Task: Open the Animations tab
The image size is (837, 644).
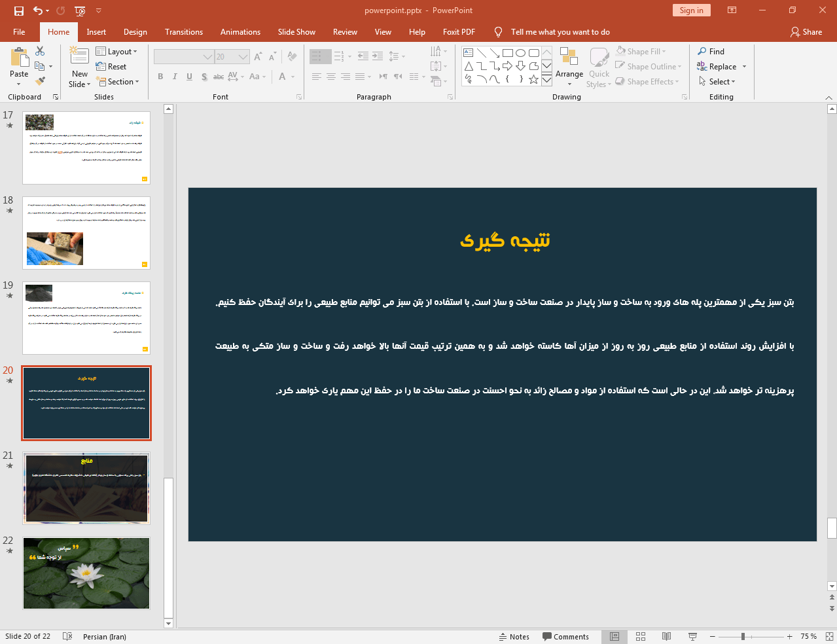Action: click(240, 32)
